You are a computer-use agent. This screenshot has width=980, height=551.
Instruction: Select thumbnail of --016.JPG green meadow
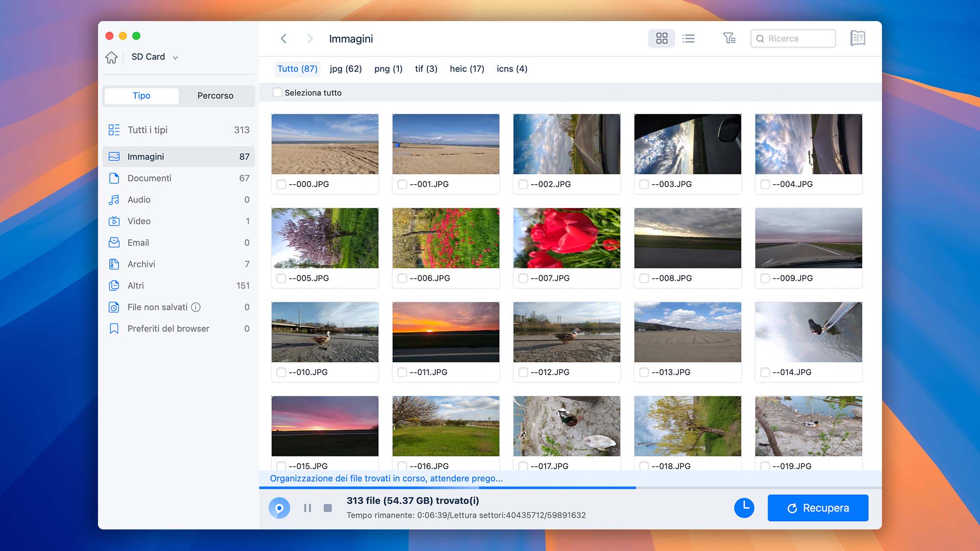coord(446,426)
